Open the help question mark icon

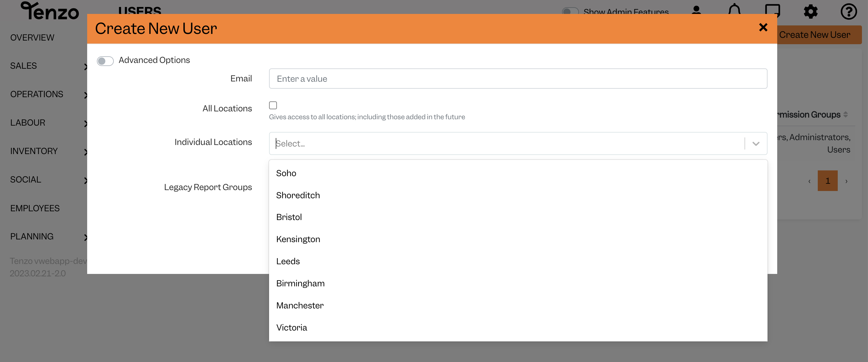tap(848, 12)
